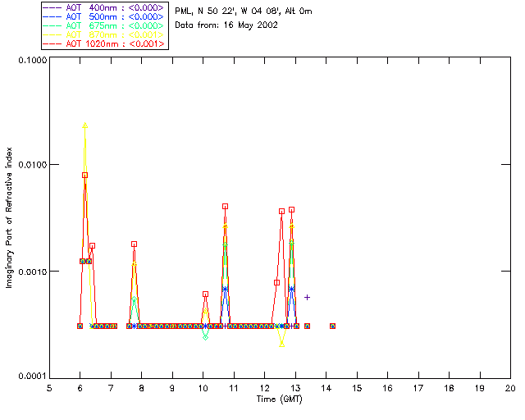Select the red square peak near 0.008
525x420 pixels.
(x=85, y=176)
